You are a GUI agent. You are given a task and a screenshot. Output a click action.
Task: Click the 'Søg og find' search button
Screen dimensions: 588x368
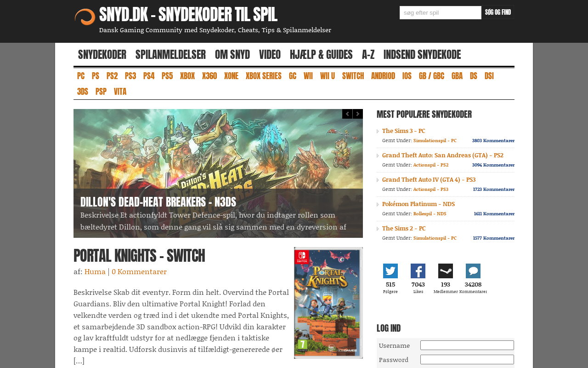click(x=498, y=12)
